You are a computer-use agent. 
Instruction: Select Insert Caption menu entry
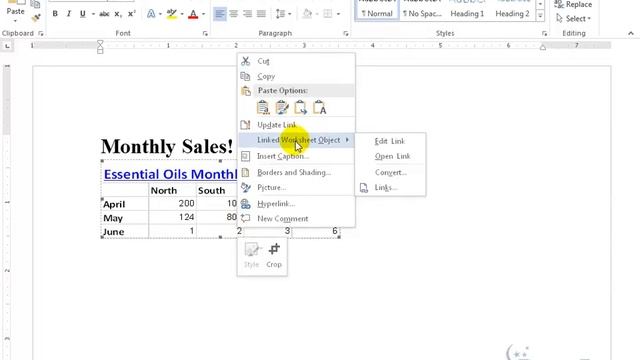(x=296, y=156)
